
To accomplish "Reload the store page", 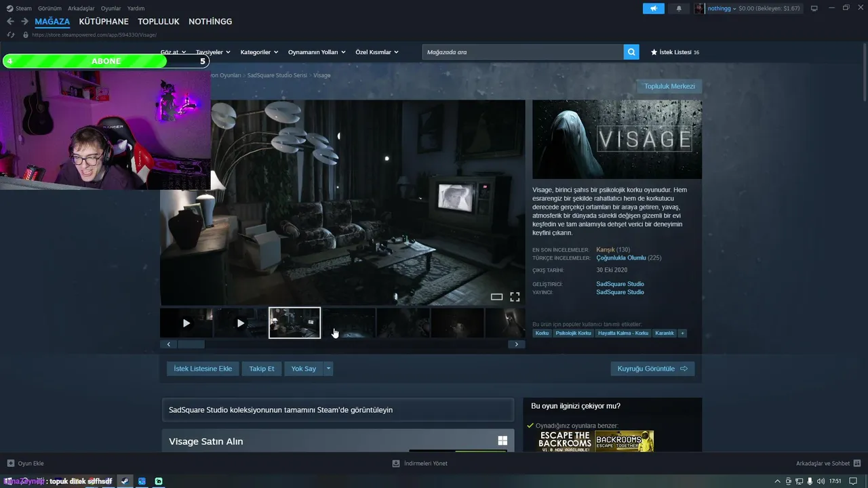I will pos(10,35).
